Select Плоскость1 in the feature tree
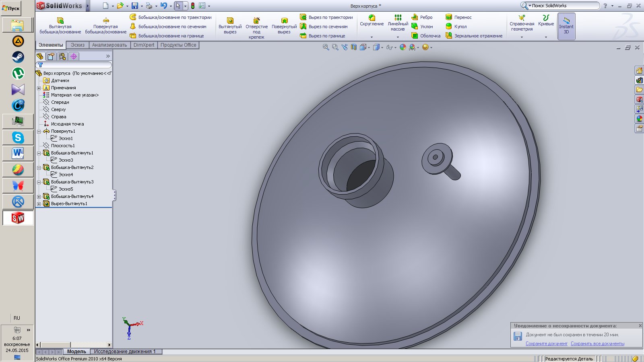Viewport: 644px width, 362px height. [63, 146]
